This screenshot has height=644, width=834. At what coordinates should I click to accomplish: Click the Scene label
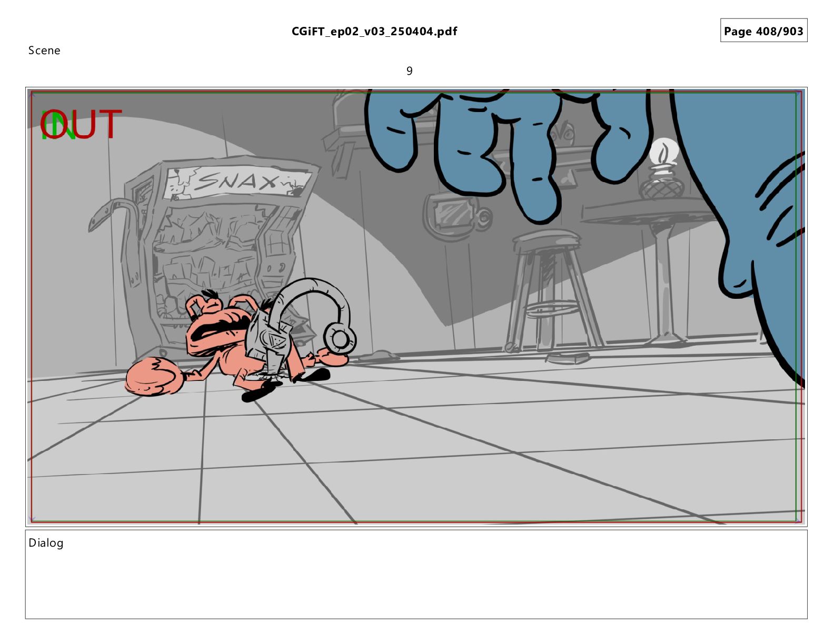44,51
